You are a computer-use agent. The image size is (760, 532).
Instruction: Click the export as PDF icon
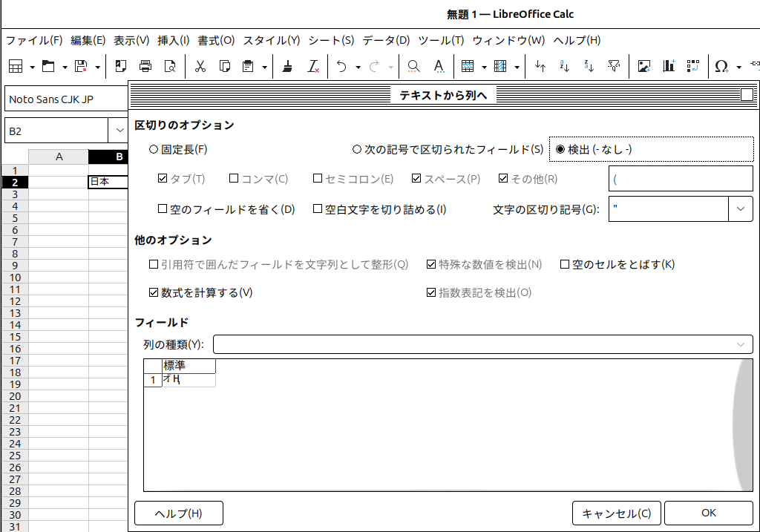tap(121, 66)
